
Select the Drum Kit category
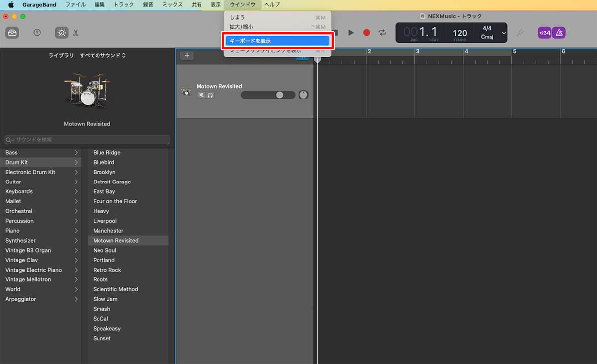(41, 162)
